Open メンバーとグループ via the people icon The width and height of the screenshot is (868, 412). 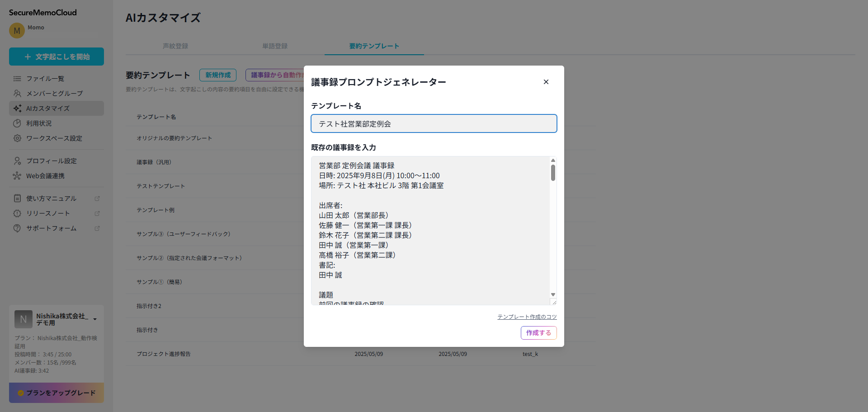pyautogui.click(x=17, y=93)
